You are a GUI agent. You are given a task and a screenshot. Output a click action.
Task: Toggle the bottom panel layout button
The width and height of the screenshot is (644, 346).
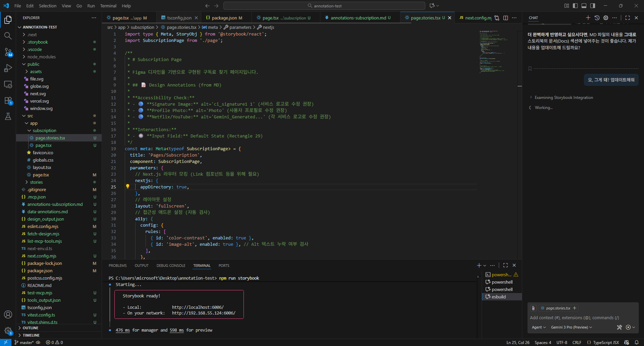(584, 6)
